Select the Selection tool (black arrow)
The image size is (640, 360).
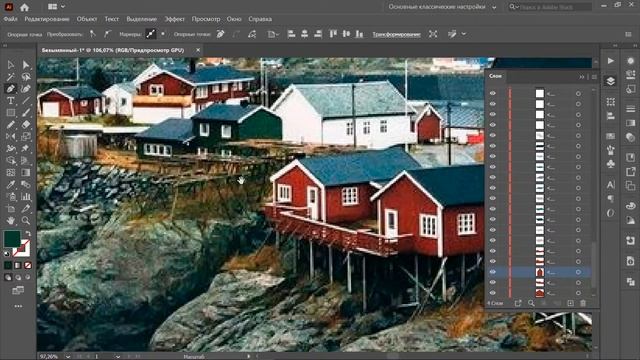[11, 65]
